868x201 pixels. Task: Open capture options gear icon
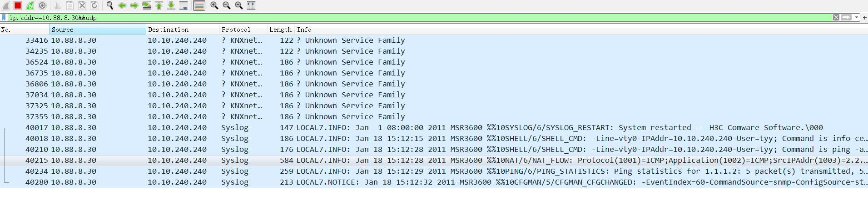point(42,5)
